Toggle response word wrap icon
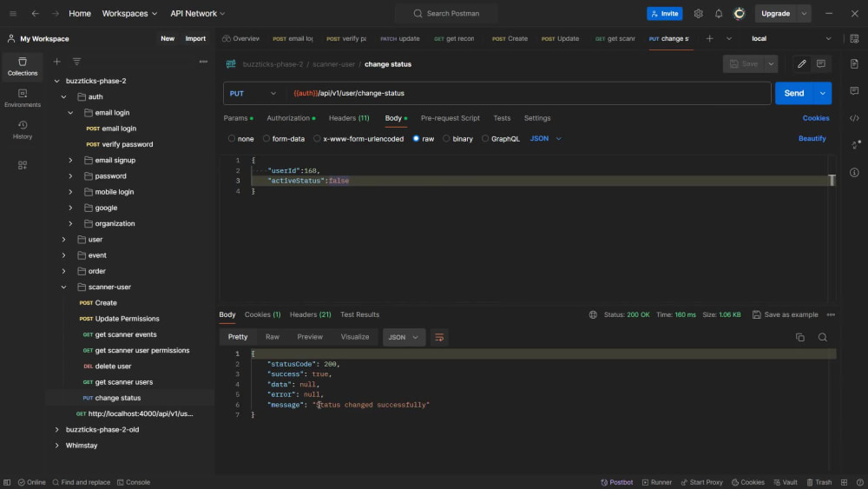868x489 pixels. [x=439, y=337]
